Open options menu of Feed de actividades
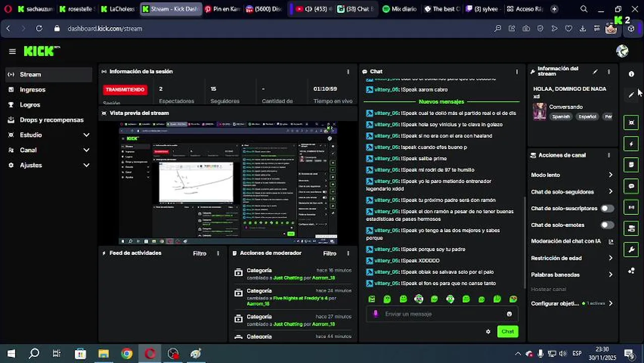 pyautogui.click(x=218, y=253)
